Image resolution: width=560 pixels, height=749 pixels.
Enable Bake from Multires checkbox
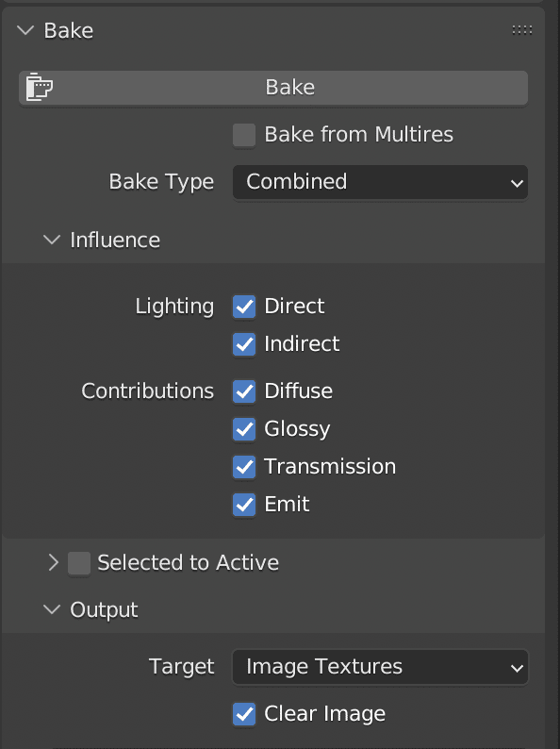coord(244,135)
